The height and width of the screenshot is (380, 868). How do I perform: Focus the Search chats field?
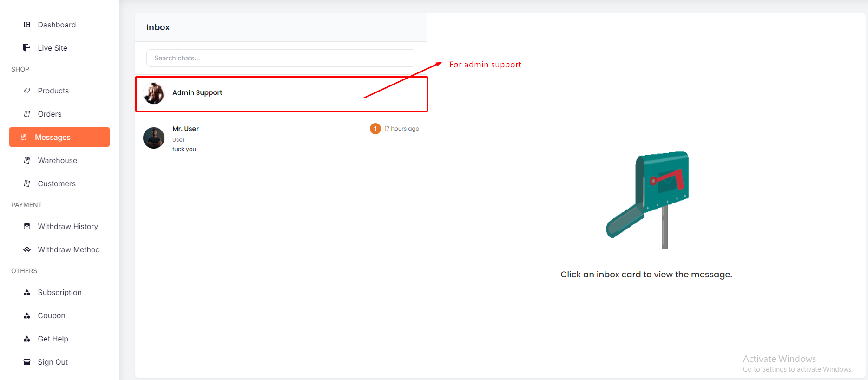pos(281,58)
